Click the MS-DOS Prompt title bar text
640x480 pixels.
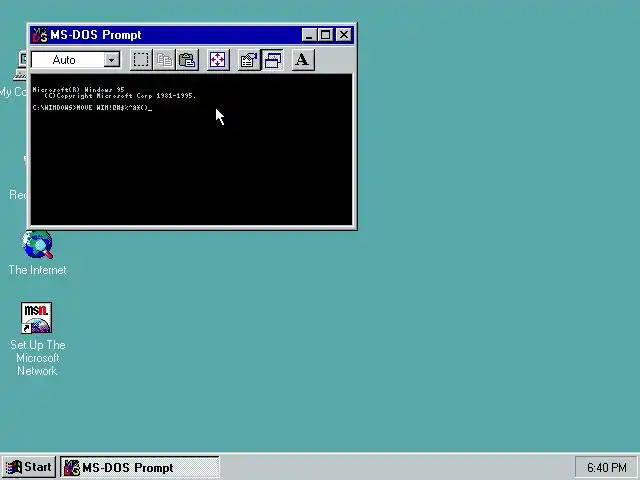click(96, 35)
